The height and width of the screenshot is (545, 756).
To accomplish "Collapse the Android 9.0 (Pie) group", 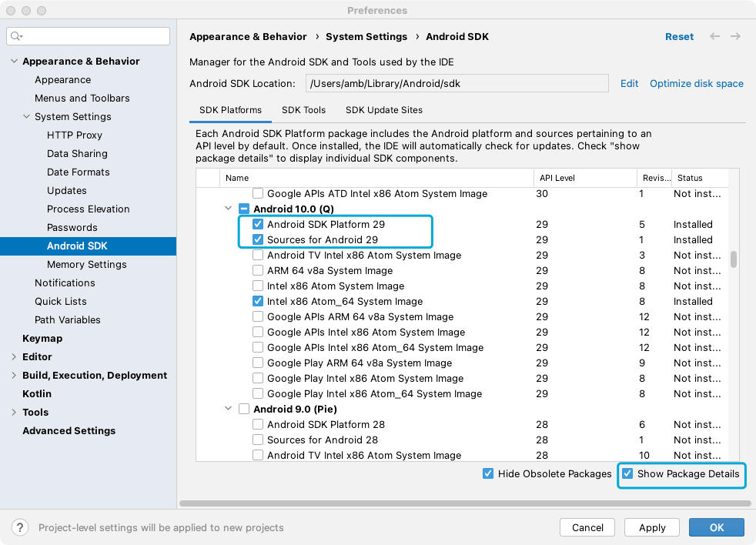I will pyautogui.click(x=229, y=409).
